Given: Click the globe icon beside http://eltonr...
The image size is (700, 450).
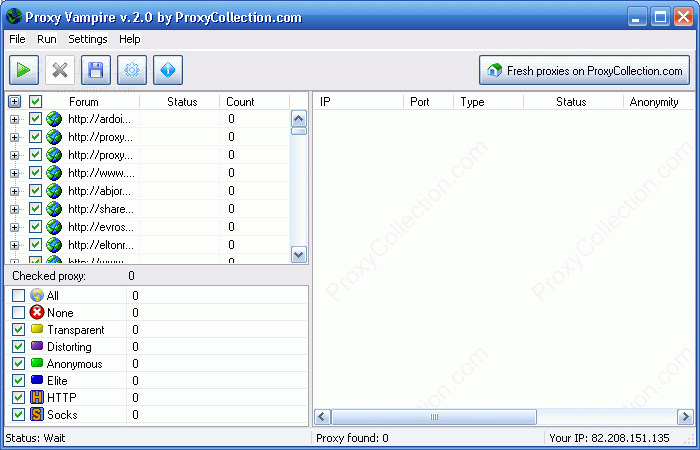Looking at the screenshot, I should [54, 245].
